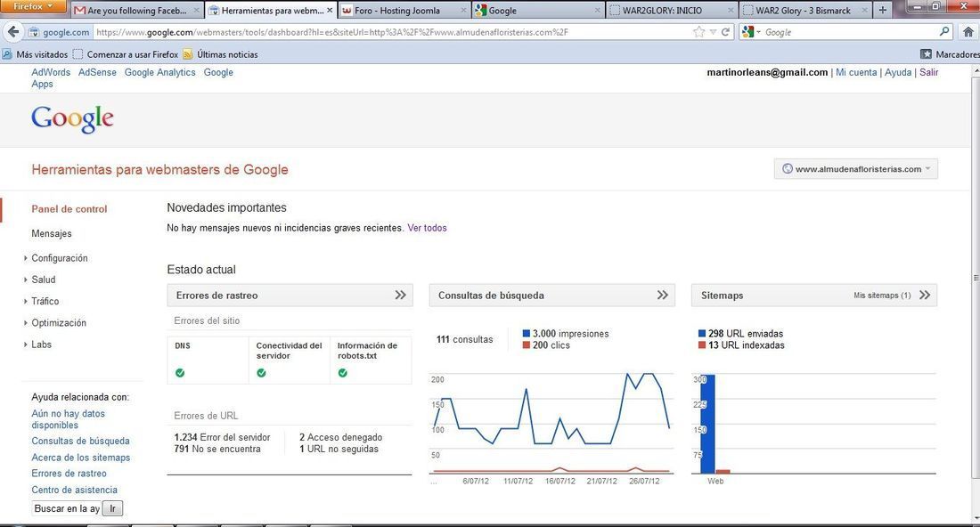Click the Ayuda link in the header
The width and height of the screenshot is (980, 527).
pyautogui.click(x=898, y=72)
